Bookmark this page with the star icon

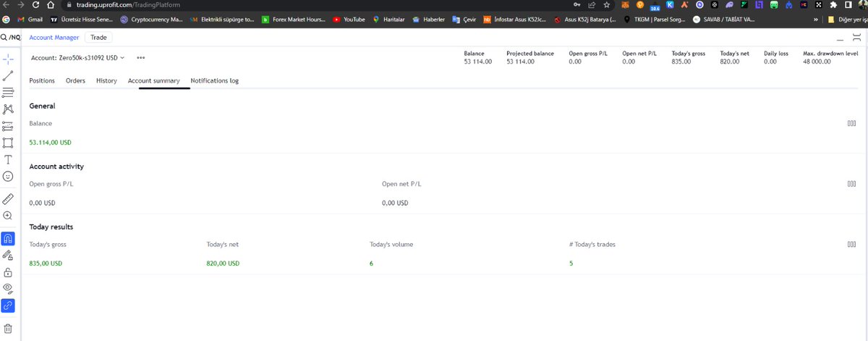606,5
